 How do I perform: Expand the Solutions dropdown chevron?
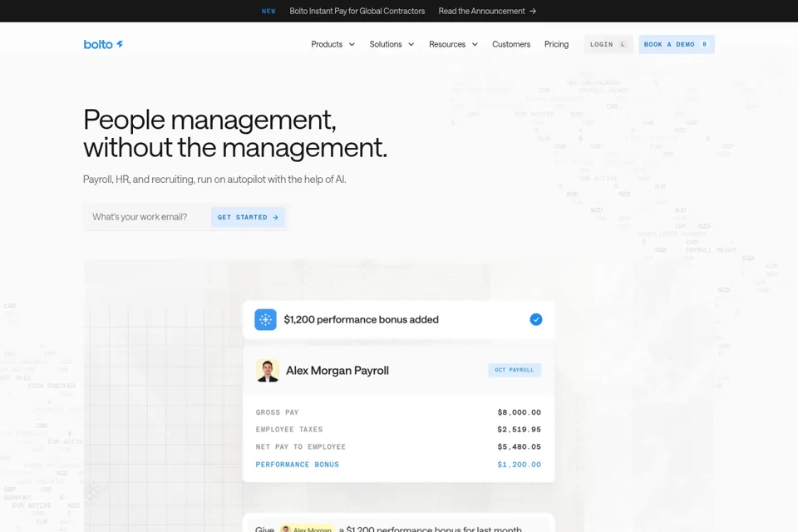point(411,44)
